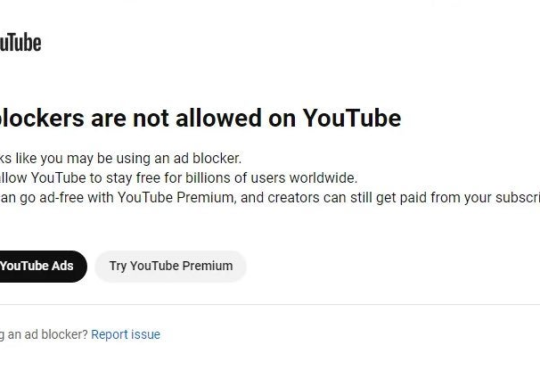The image size is (540, 370).
Task: Click the 'not allowed on YouTube' heading
Action: [267, 118]
